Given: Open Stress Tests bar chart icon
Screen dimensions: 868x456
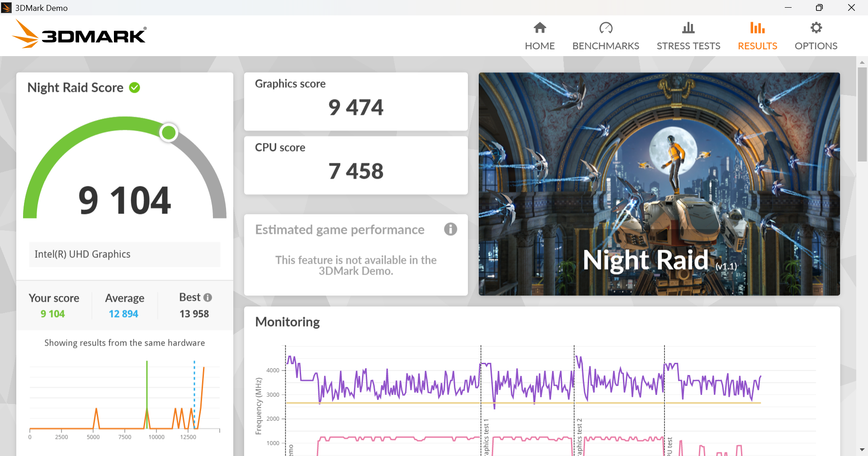Looking at the screenshot, I should (x=688, y=28).
